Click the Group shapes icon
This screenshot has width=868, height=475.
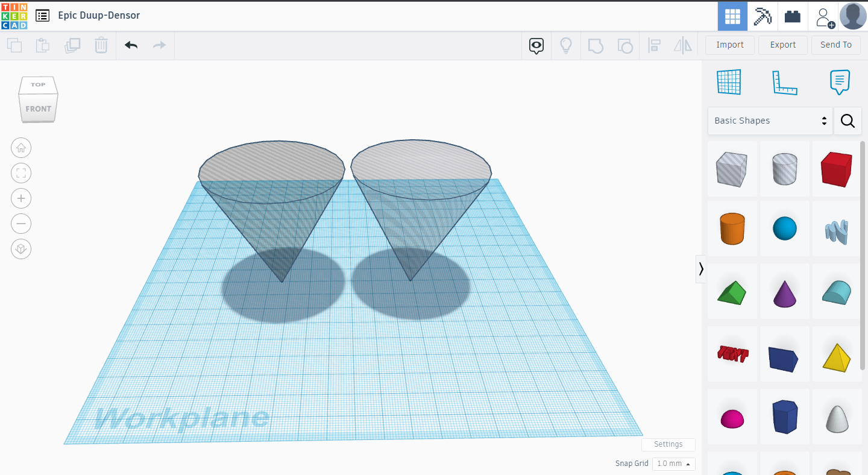(596, 46)
